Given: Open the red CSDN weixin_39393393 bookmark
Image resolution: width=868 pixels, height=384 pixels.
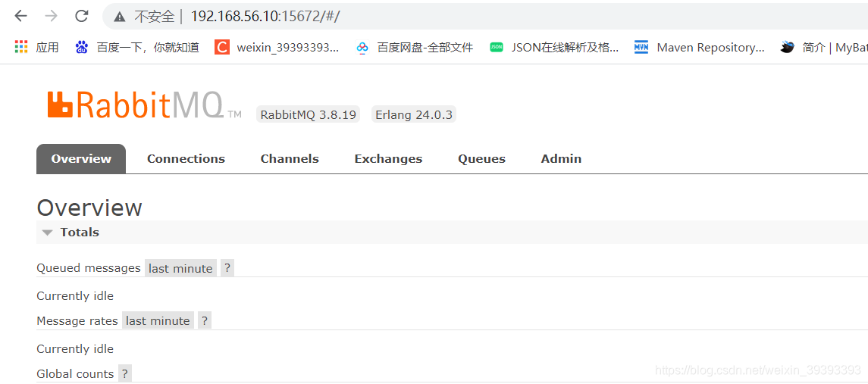Looking at the screenshot, I should tap(277, 48).
